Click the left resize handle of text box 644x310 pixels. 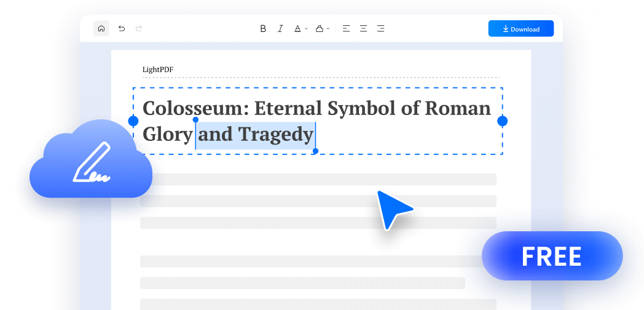(133, 121)
